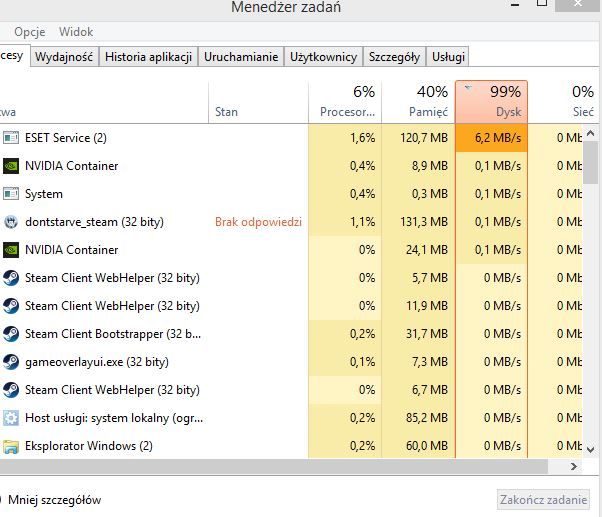Click the 1,6% processor value

pos(362,137)
